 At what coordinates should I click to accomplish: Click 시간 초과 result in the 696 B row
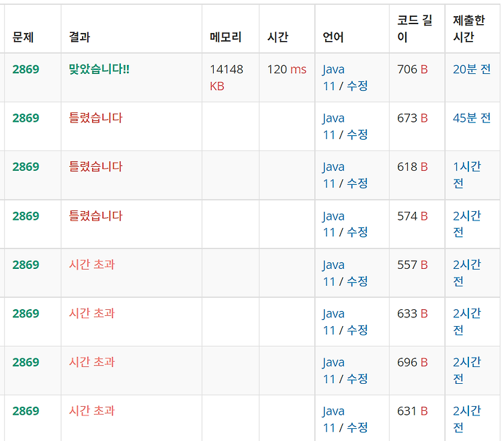(x=92, y=362)
